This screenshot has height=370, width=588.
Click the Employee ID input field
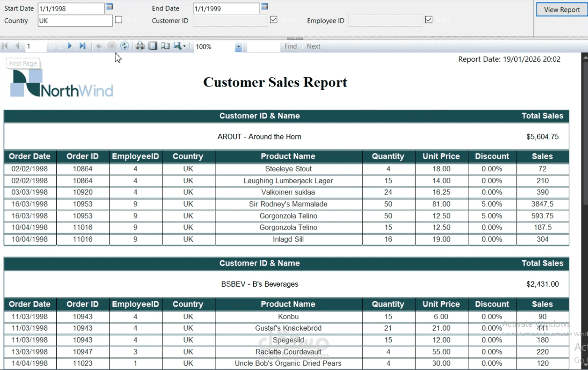[385, 20]
